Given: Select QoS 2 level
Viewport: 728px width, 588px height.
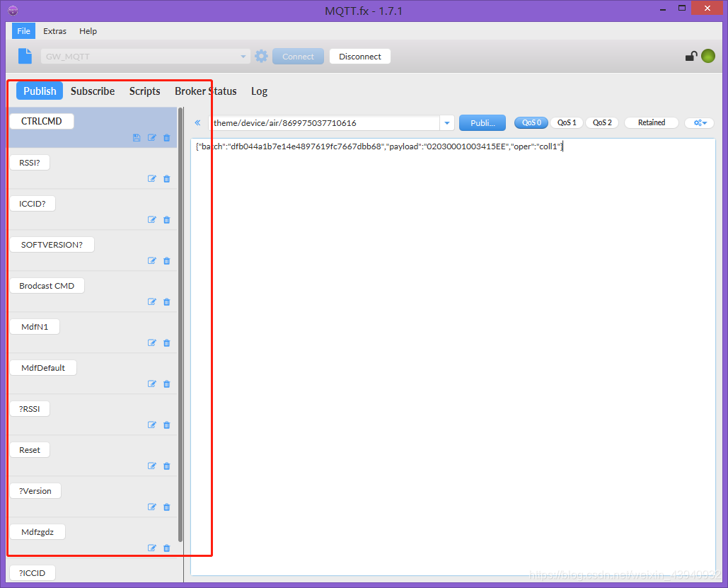Looking at the screenshot, I should point(601,122).
